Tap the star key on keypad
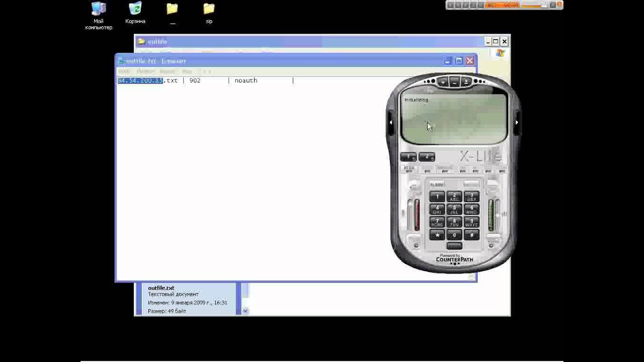The image size is (644, 362). pyautogui.click(x=437, y=235)
